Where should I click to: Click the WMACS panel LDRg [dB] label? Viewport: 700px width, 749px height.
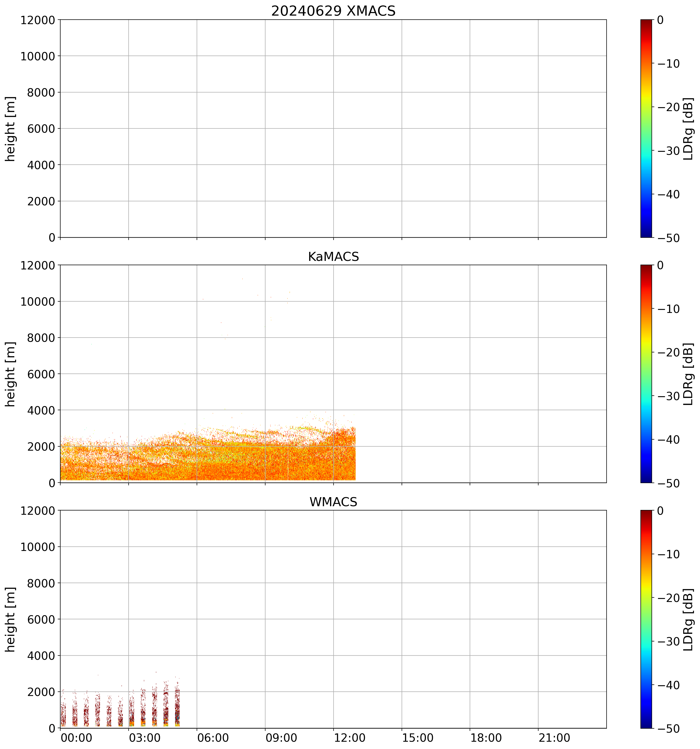pos(688,619)
